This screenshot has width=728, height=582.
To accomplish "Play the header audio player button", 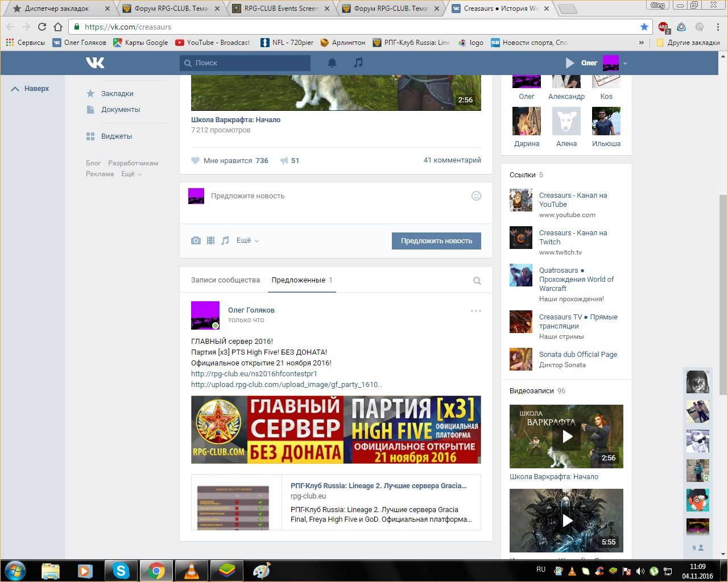I will click(570, 63).
